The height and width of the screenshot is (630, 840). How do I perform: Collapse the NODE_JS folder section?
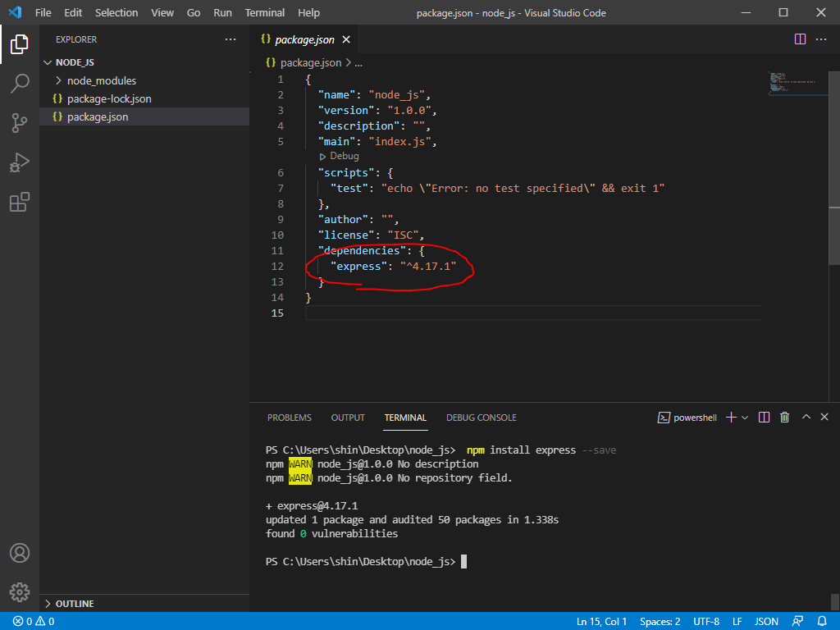(x=144, y=62)
